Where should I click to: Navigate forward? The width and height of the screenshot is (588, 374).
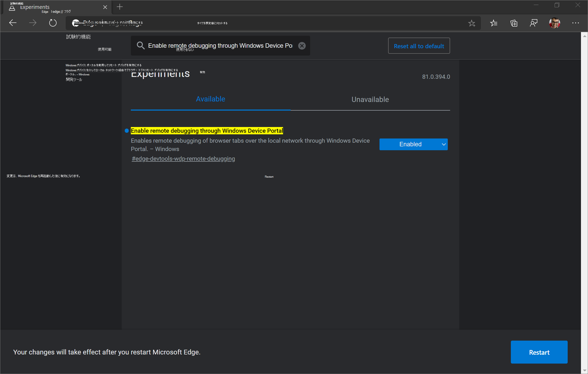click(33, 23)
